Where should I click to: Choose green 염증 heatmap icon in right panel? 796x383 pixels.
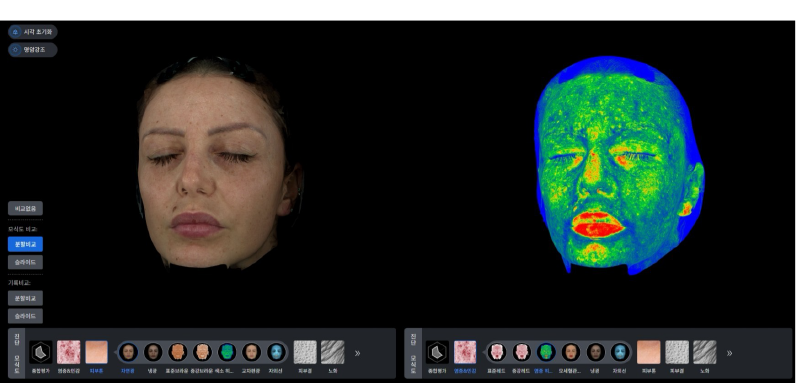pos(546,352)
